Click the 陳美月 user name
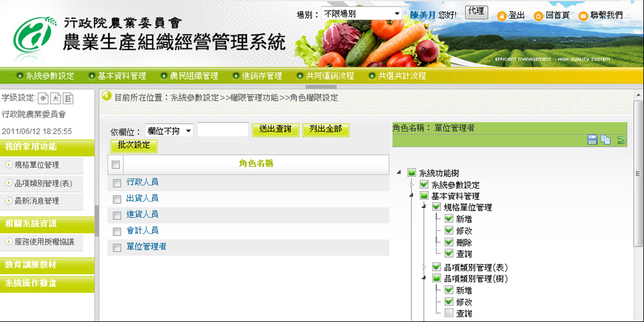The height and width of the screenshot is (322, 644). tap(423, 15)
